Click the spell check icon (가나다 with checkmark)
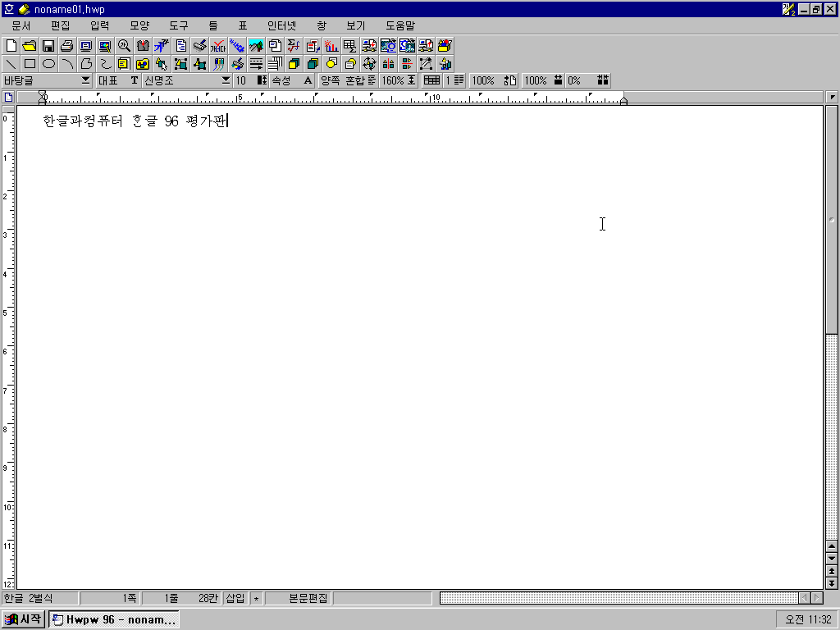Image resolution: width=840 pixels, height=630 pixels. [218, 46]
